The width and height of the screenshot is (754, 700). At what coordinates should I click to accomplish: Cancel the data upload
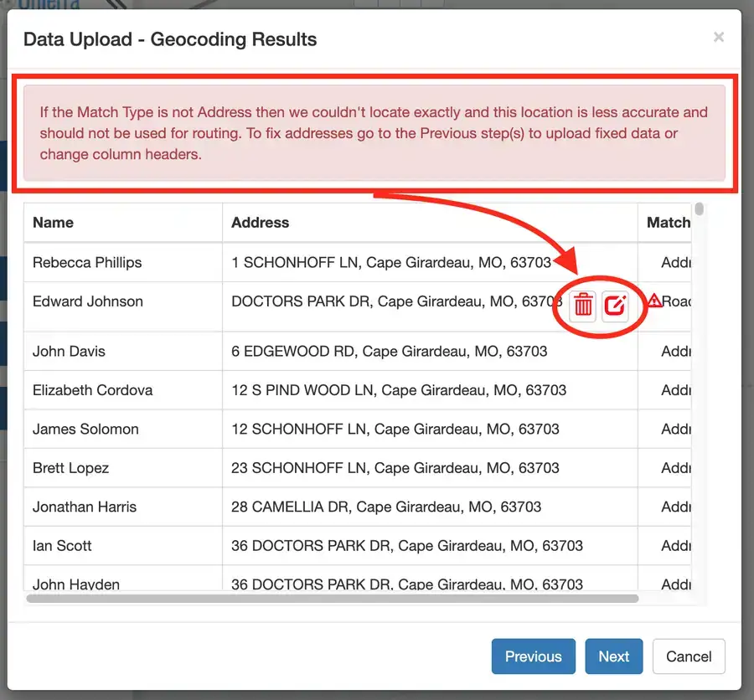click(689, 656)
